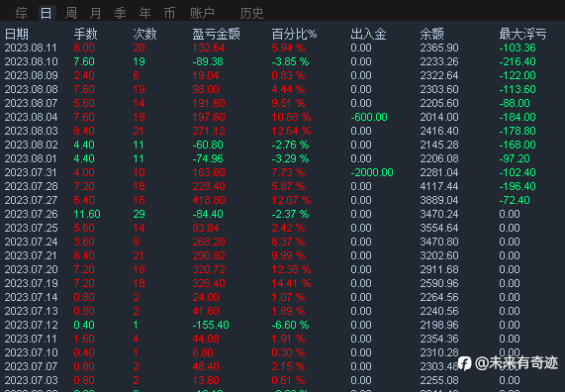This screenshot has height=392, width=565.
Task: Click the 百分比% column header
Action: pyautogui.click(x=294, y=34)
